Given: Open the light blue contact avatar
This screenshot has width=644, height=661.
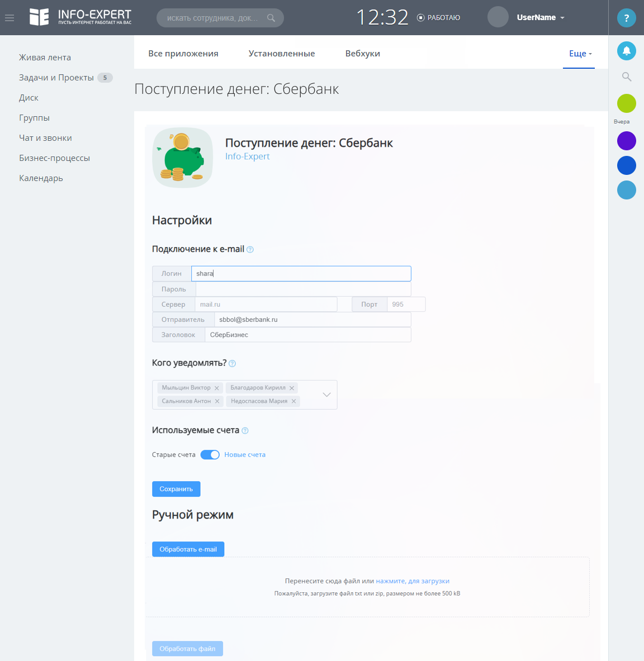Looking at the screenshot, I should (x=626, y=190).
